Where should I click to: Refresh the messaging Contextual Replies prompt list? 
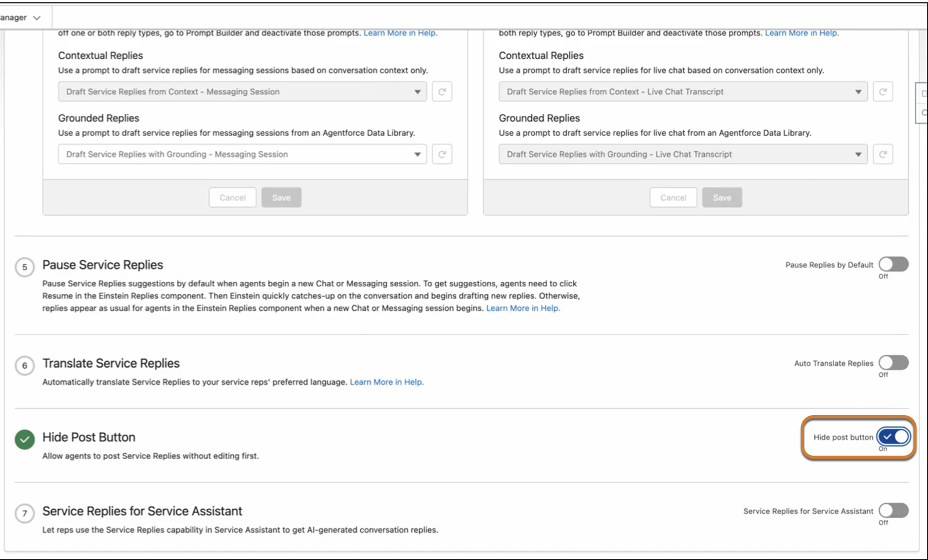442,92
